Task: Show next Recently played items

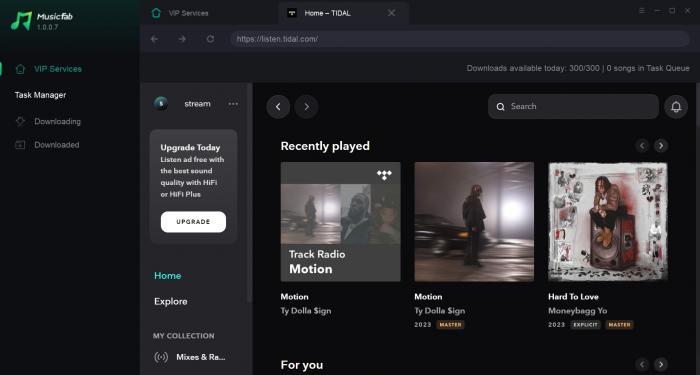Action: 661,146
